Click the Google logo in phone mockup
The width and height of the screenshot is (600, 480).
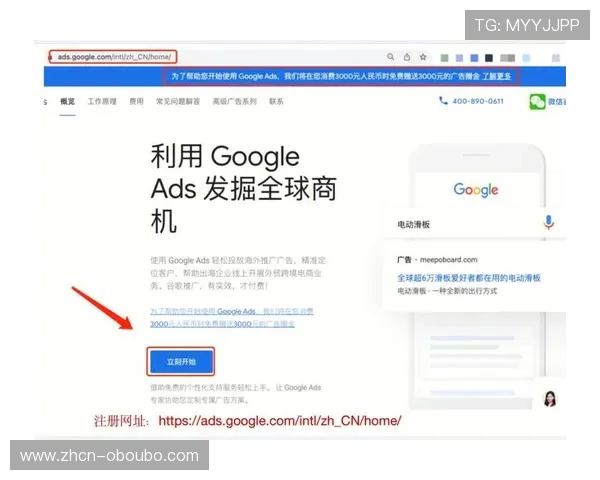coord(476,190)
